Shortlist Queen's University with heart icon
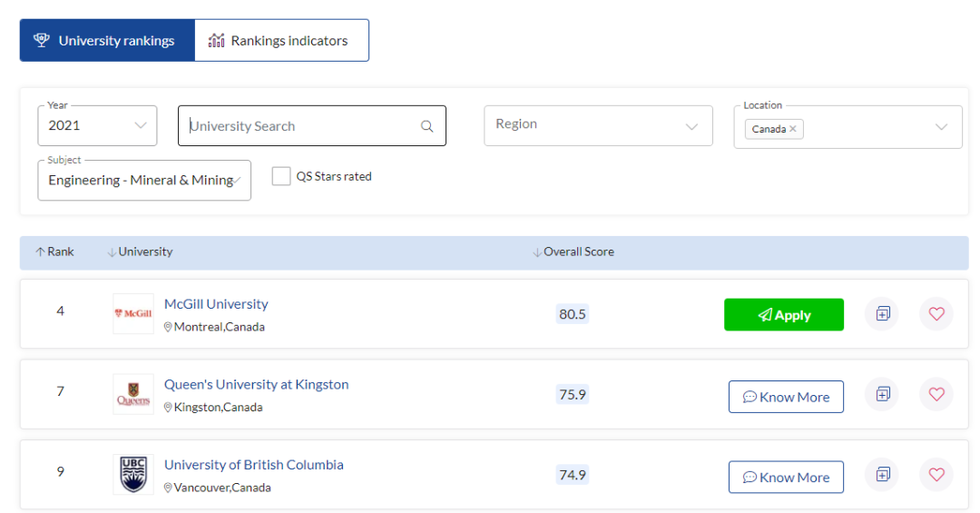The height and width of the screenshot is (513, 980). 936,395
